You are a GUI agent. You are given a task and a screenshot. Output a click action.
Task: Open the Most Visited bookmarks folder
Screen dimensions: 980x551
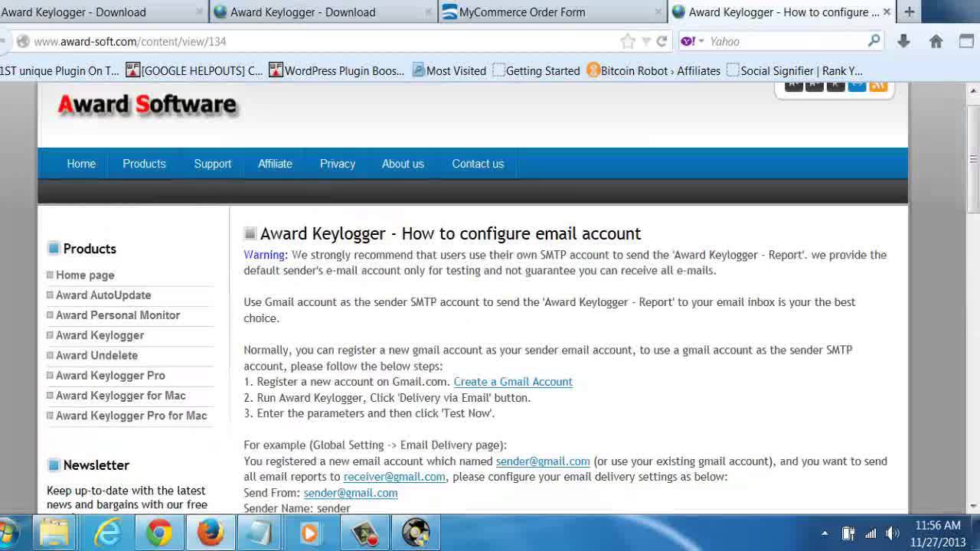point(449,70)
